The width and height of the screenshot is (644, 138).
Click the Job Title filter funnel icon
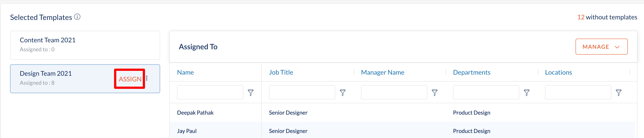pos(342,93)
